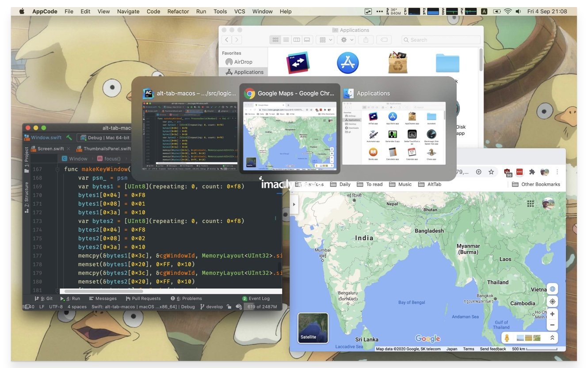Click the Pegman Street View icon

coord(507,338)
